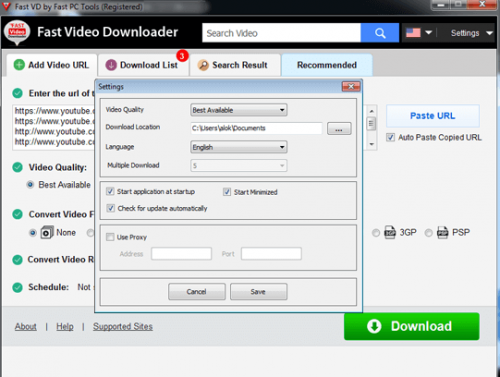The image size is (500, 377).
Task: Open the About link
Action: coord(26,327)
